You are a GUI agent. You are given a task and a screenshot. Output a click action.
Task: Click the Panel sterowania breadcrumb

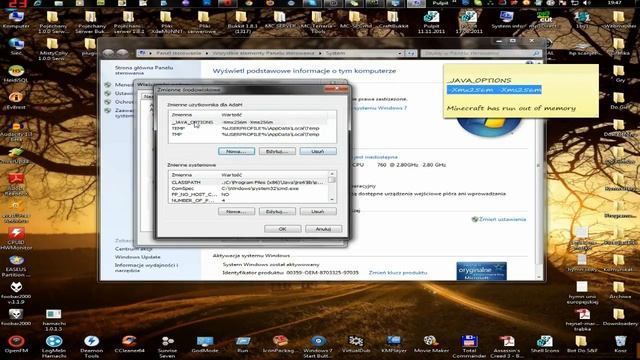[178, 53]
